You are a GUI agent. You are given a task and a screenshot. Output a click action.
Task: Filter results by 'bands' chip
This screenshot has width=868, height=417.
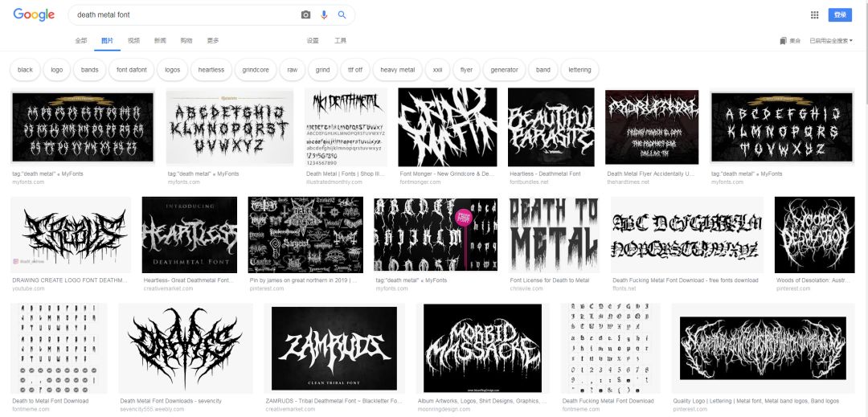coord(89,70)
